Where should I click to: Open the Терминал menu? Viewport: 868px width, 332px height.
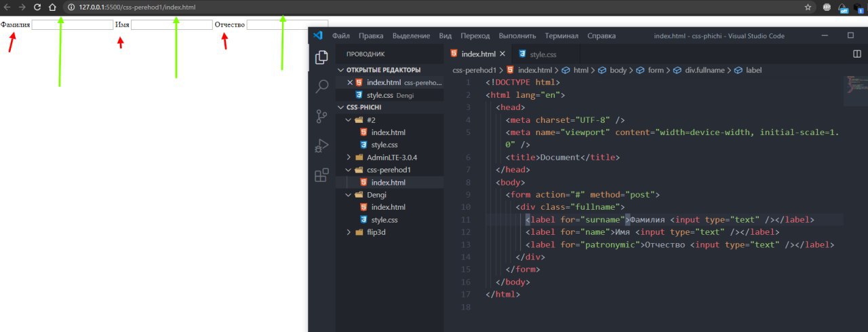(x=561, y=36)
